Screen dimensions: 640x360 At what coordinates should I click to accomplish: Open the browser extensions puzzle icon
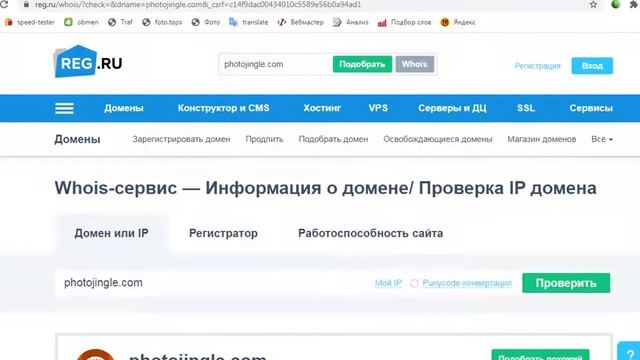[x=634, y=4]
